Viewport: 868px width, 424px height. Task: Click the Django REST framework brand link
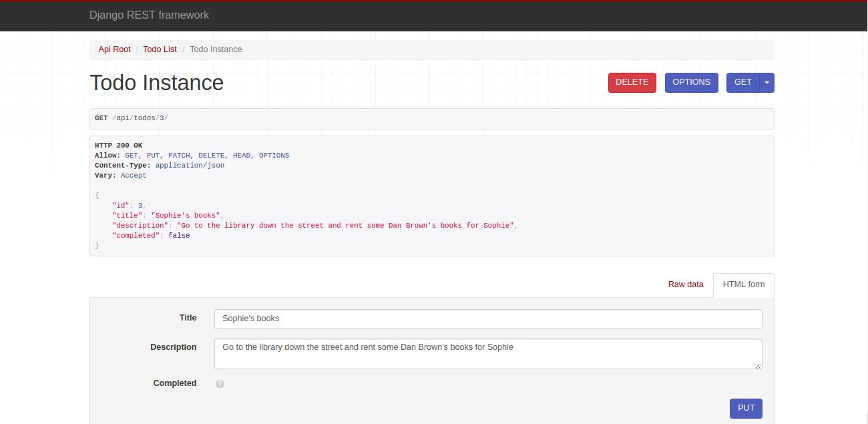click(150, 15)
